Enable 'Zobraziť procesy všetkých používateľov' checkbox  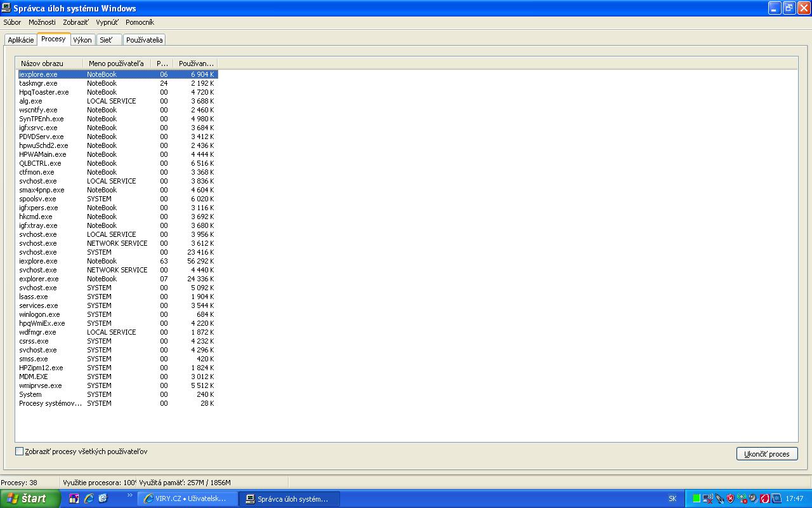pyautogui.click(x=19, y=451)
